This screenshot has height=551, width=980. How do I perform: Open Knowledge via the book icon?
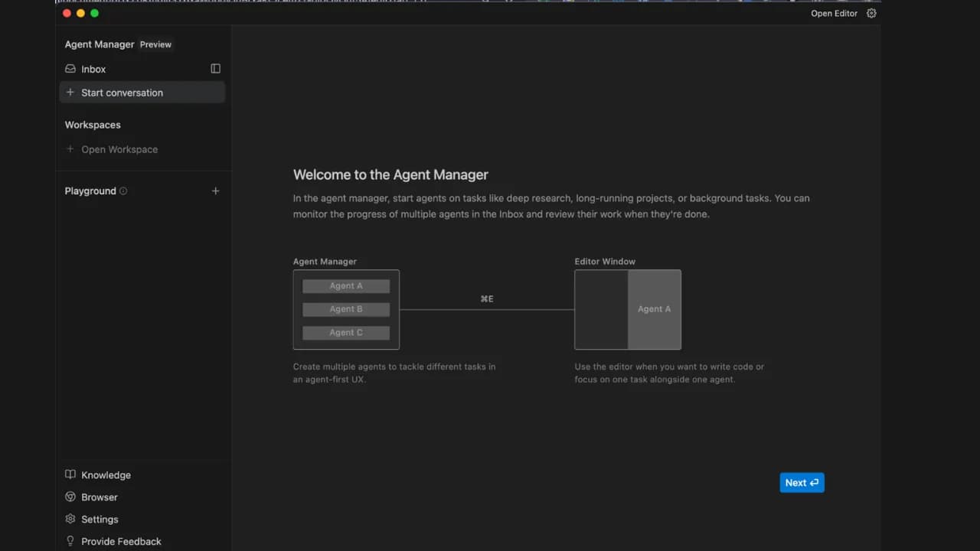[70, 474]
